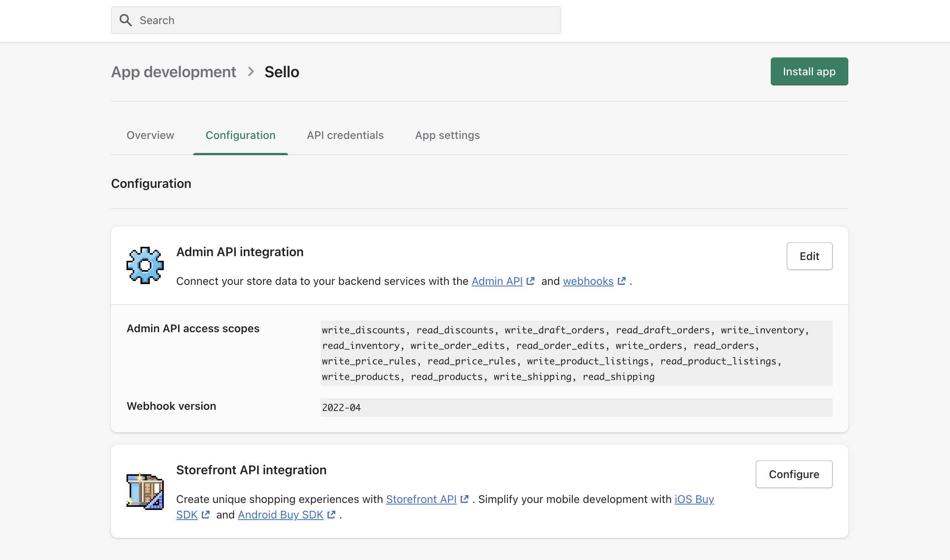Configure the Storefront API integration

(x=794, y=474)
